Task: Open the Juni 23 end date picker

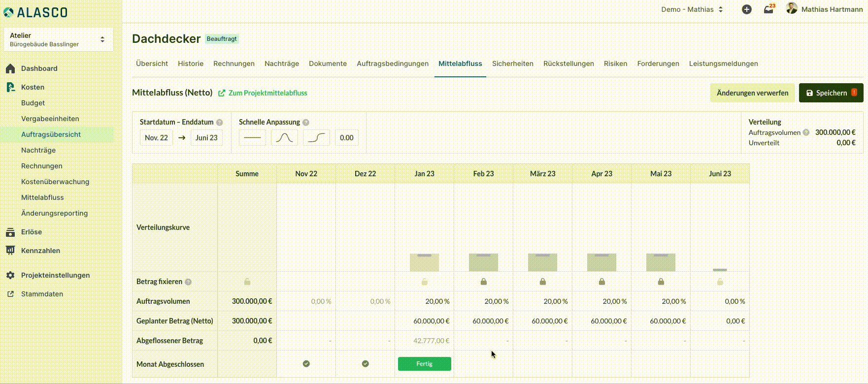Action: [x=206, y=138]
